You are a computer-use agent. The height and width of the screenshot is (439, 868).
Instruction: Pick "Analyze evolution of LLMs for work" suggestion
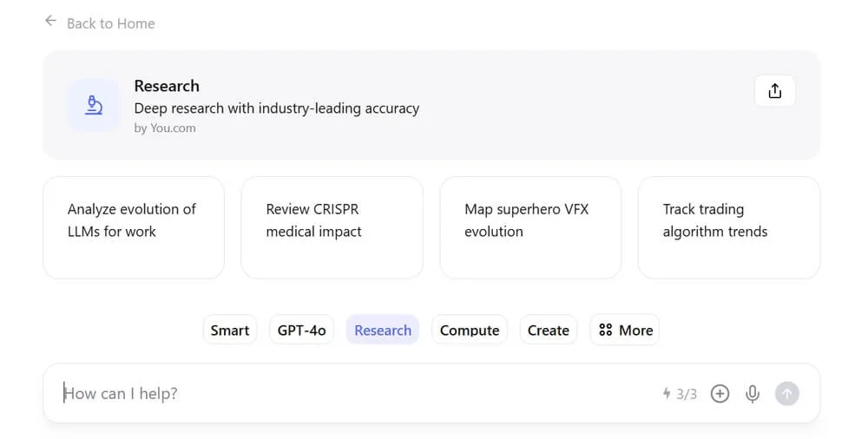pos(134,227)
